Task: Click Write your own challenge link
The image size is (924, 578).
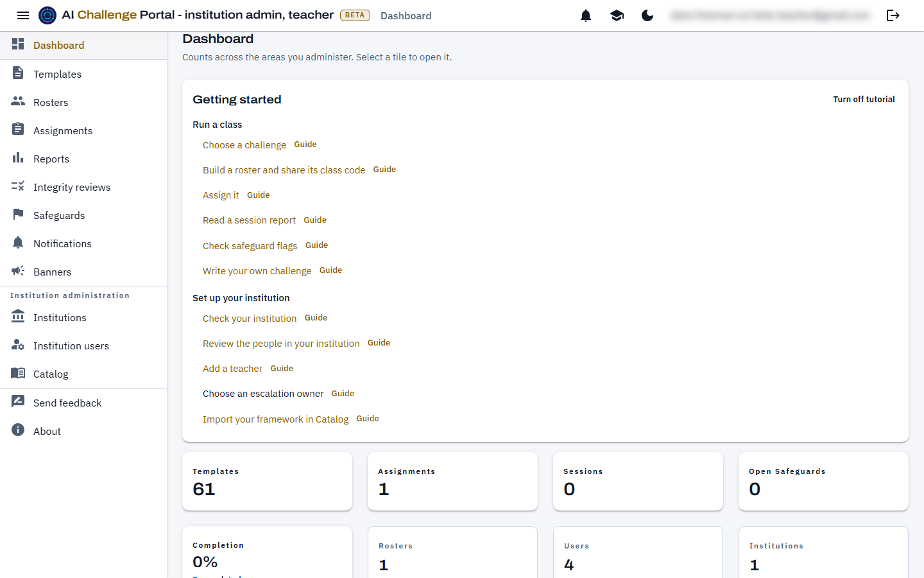Action: click(x=257, y=271)
